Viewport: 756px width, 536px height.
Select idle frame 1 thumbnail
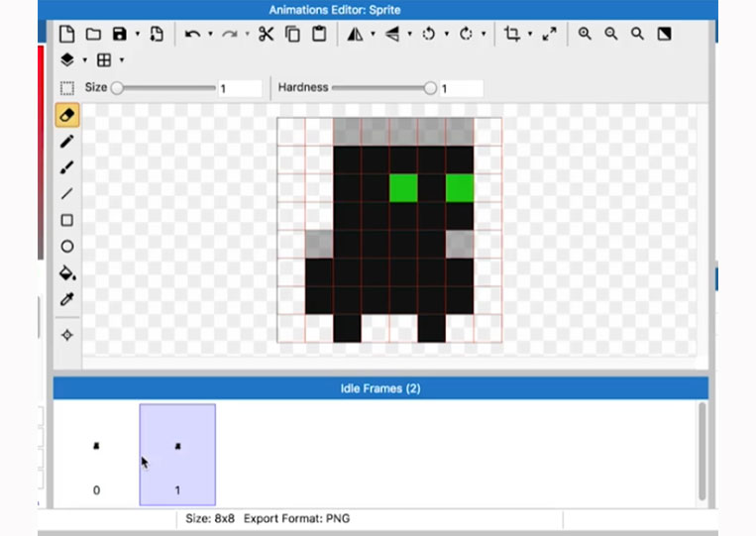coord(177,455)
